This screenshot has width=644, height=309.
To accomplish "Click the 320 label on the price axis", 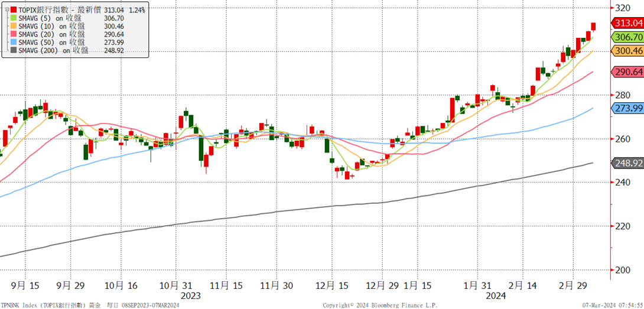I will click(623, 8).
